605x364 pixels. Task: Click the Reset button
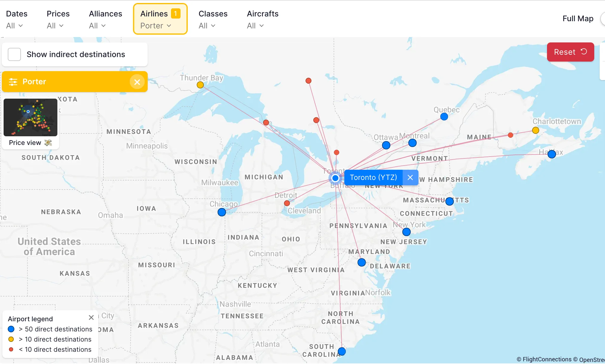click(x=570, y=52)
